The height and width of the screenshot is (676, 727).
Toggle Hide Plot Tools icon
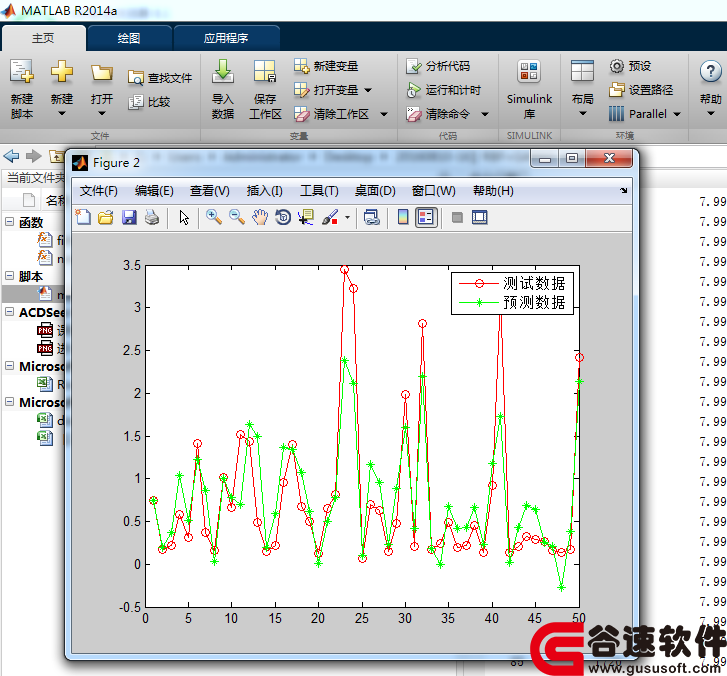(x=457, y=217)
